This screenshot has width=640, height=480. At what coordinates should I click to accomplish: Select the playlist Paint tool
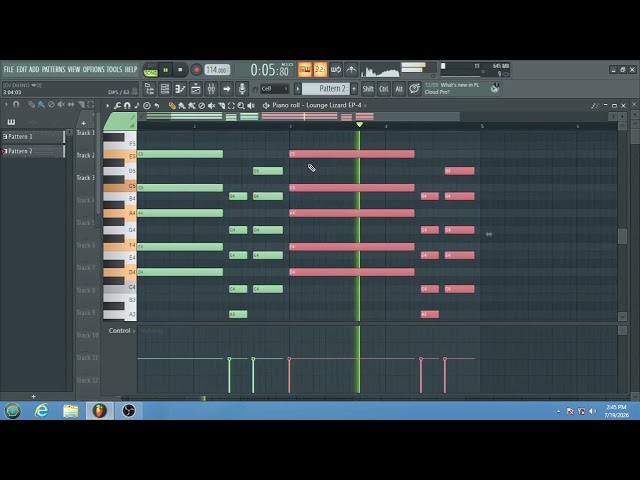tap(41, 104)
